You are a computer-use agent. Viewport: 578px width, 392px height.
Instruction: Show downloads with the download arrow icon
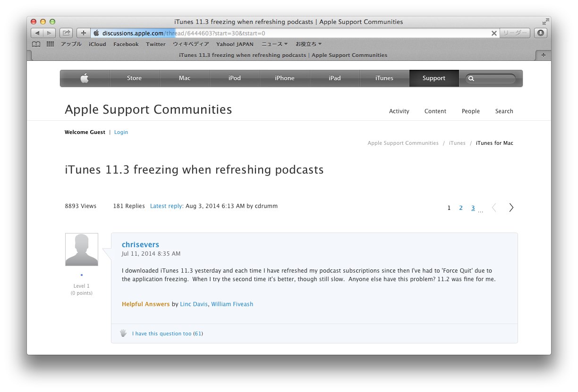[x=541, y=33]
